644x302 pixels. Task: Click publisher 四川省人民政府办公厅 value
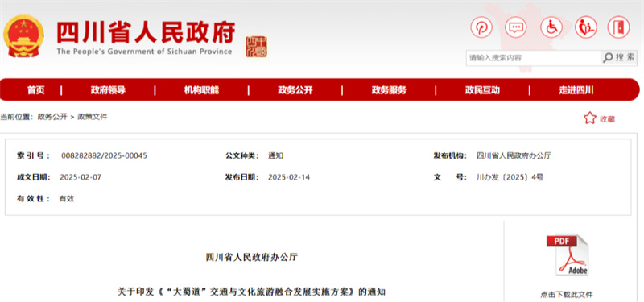[514, 155]
